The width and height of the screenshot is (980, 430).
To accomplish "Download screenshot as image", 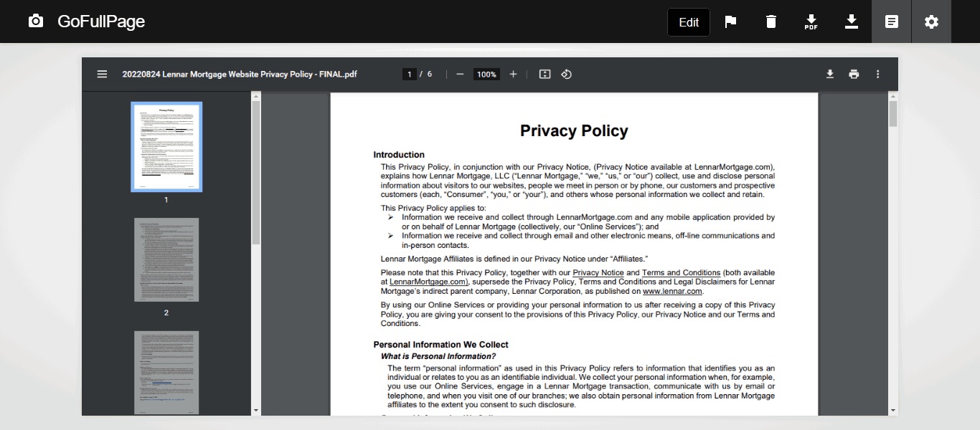I will [851, 21].
